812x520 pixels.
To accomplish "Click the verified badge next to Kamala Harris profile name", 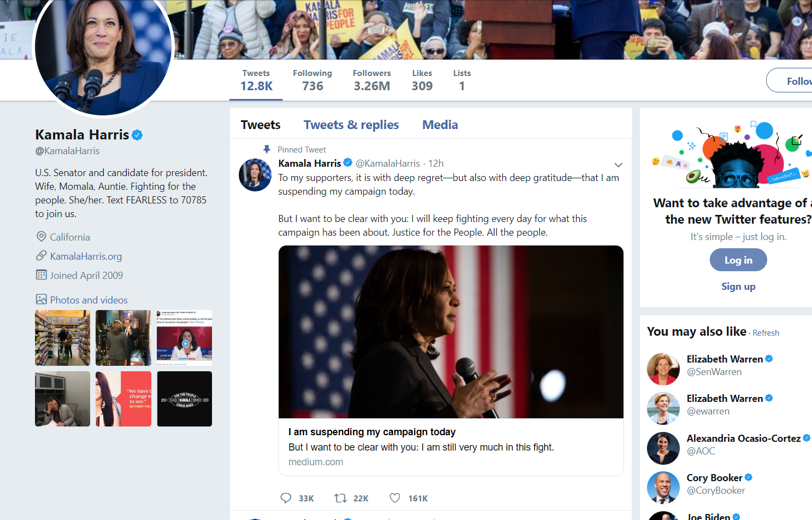I will click(x=137, y=135).
